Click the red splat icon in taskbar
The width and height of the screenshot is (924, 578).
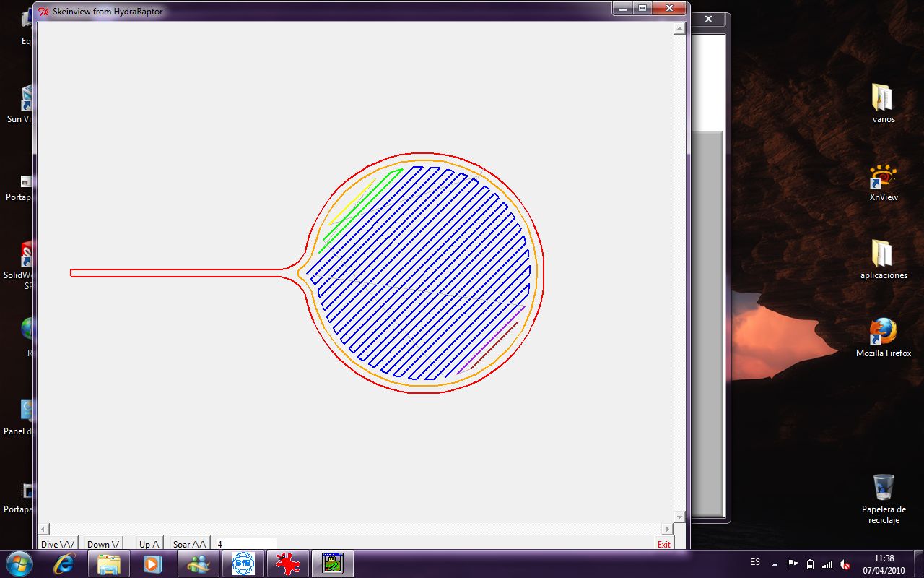(288, 564)
